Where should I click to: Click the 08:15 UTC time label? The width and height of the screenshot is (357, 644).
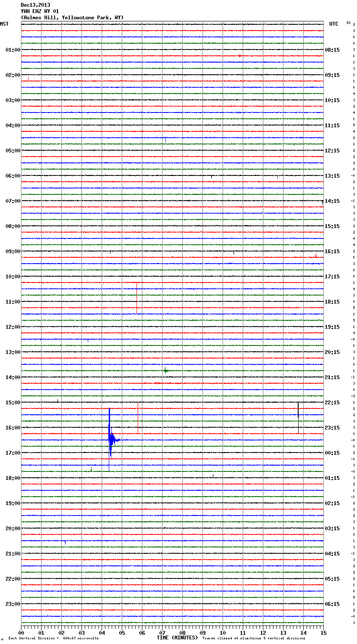click(x=332, y=50)
